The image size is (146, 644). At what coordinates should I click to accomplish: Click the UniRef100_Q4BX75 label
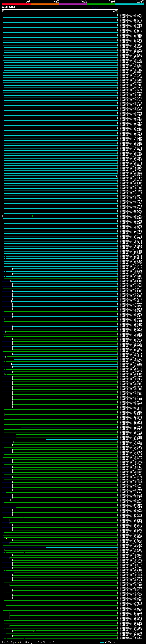(x=131, y=289)
